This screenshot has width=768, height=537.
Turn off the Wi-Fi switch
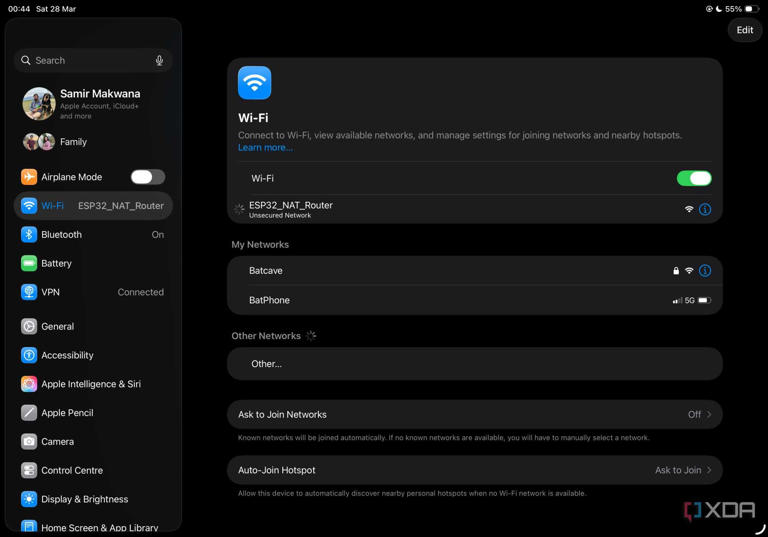(694, 178)
